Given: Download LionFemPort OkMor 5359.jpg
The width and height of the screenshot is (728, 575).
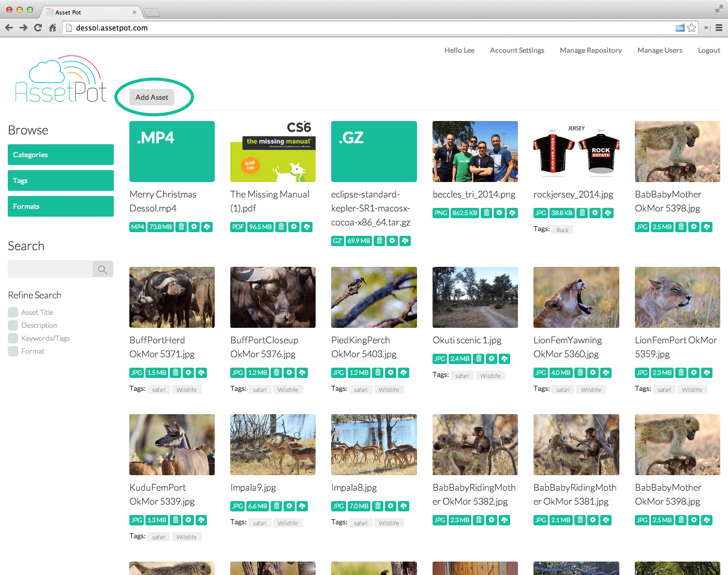Looking at the screenshot, I should click(707, 373).
